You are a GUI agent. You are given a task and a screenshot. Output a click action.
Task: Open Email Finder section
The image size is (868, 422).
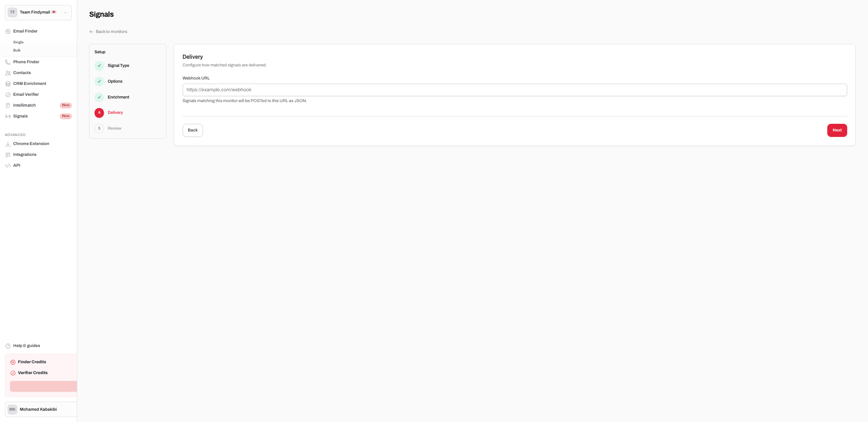25,31
